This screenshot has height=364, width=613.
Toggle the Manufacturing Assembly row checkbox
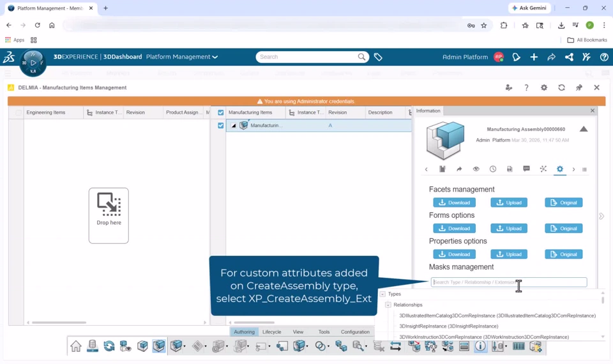(x=220, y=126)
